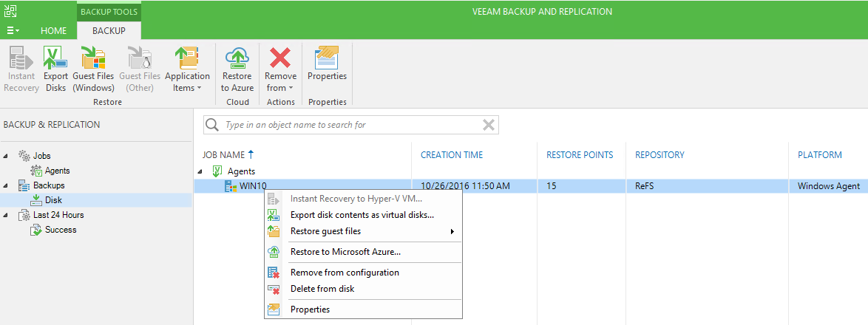
Task: Click the Remove from configuration menu icon
Action: [x=274, y=273]
